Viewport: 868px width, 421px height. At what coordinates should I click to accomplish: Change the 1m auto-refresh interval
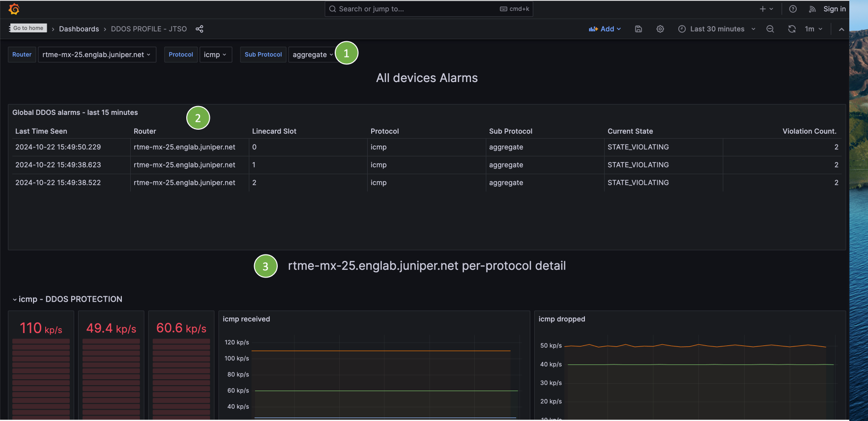point(813,29)
